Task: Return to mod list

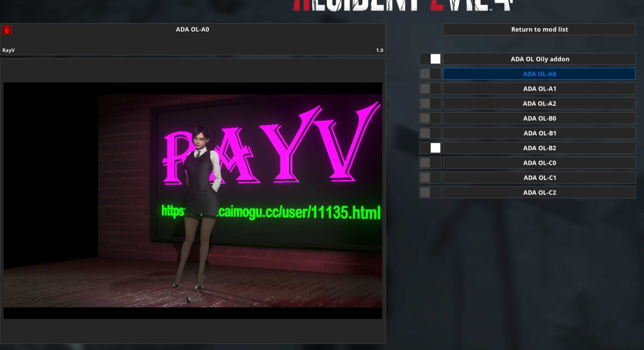Action: click(x=539, y=29)
